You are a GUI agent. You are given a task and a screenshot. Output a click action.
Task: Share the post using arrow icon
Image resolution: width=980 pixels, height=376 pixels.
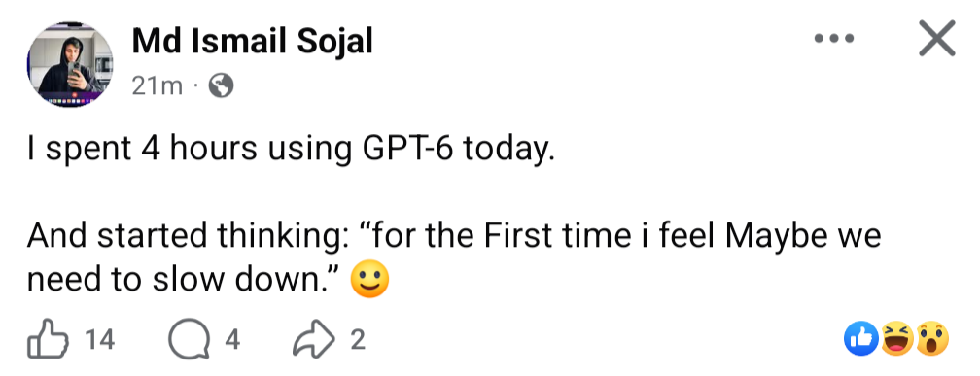point(315,339)
